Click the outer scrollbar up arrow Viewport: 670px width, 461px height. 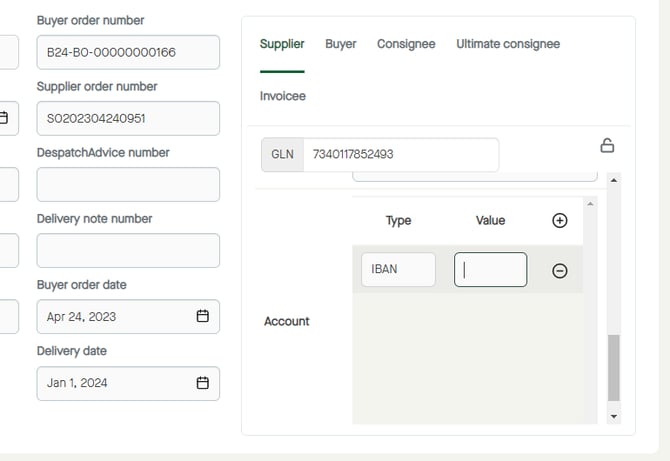[614, 180]
